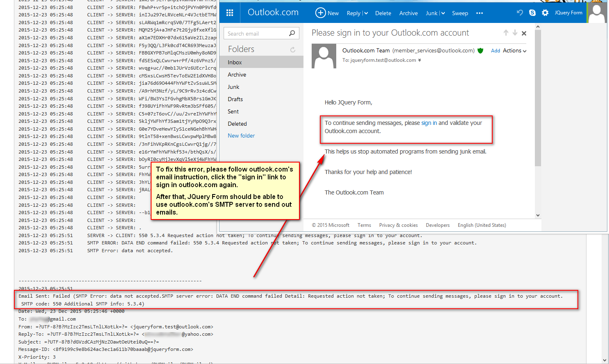
Task: Click the email subject heading text
Action: coord(390,33)
